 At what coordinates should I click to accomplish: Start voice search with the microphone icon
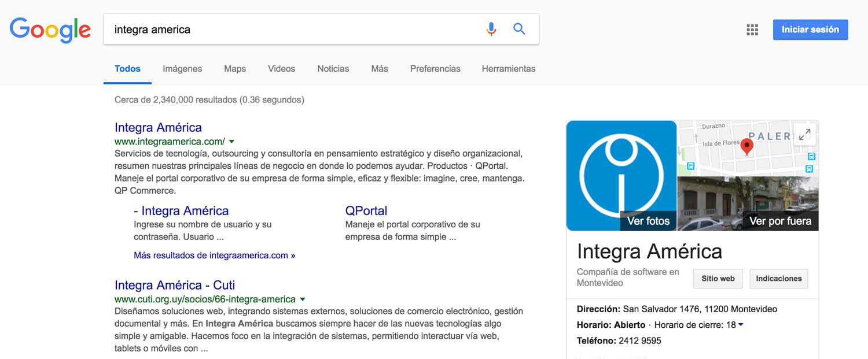pos(491,29)
